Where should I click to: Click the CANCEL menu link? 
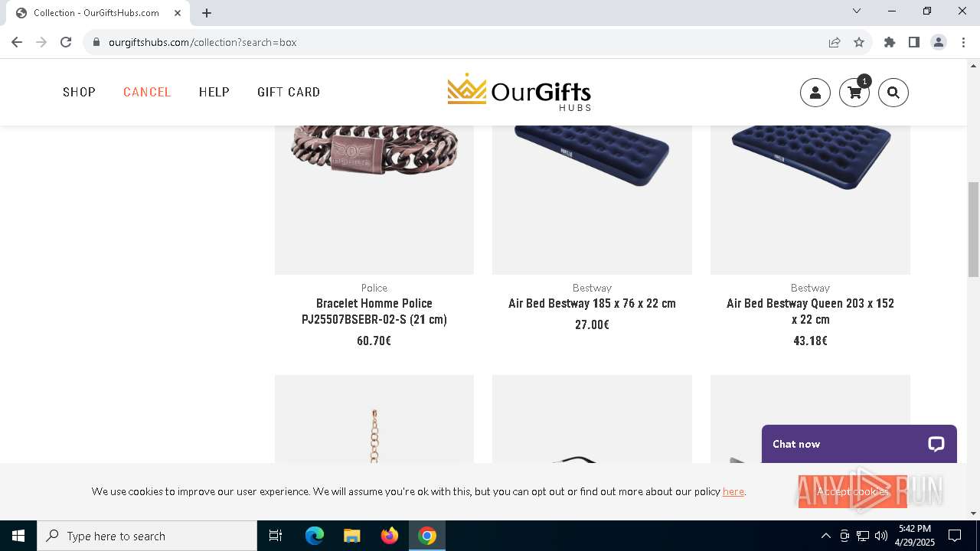pos(147,92)
